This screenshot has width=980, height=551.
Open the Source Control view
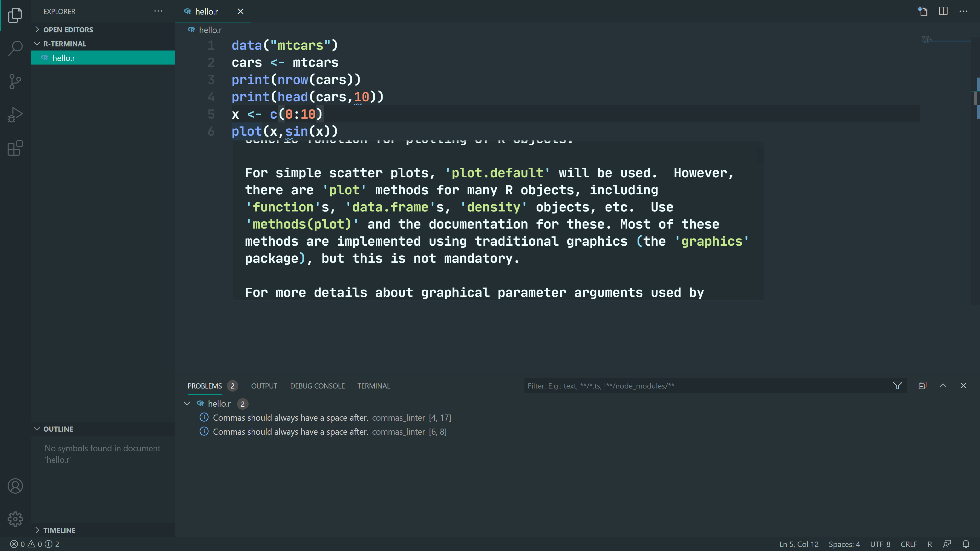pyautogui.click(x=15, y=81)
